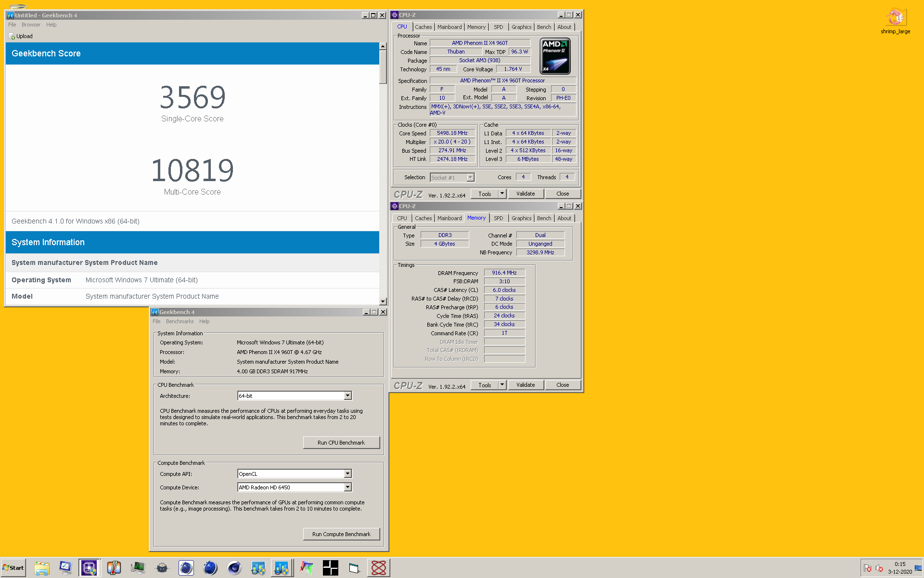The image size is (924, 578).
Task: Click the 10819 multi-core score
Action: pyautogui.click(x=192, y=171)
